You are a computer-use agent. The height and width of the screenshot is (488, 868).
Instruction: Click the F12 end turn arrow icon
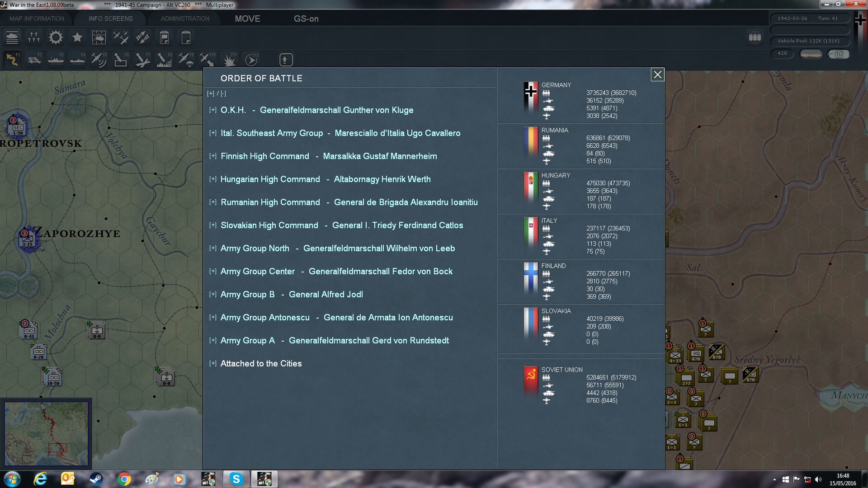(251, 60)
